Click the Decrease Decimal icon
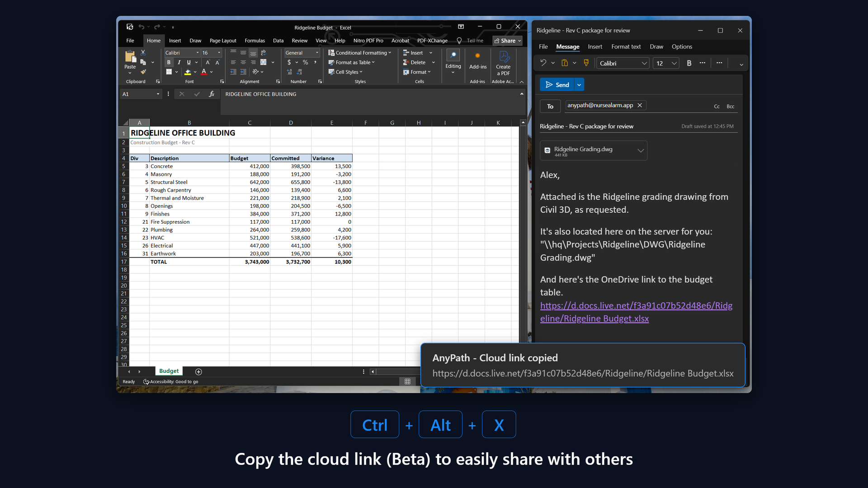Viewport: 868px width, 488px height. tap(300, 72)
